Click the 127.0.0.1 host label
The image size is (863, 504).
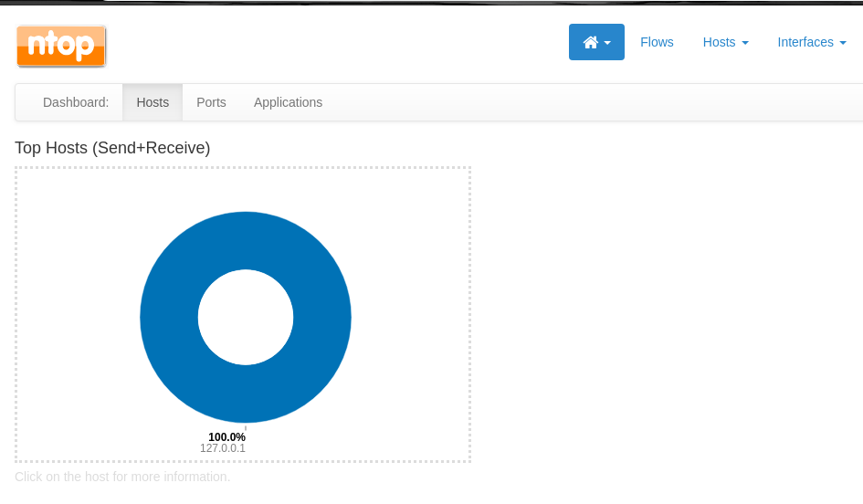223,448
